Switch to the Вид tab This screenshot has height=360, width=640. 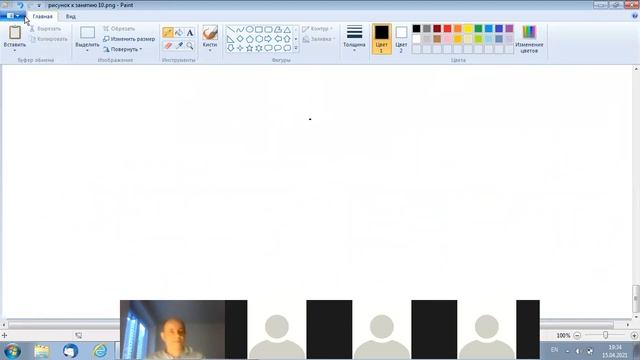(x=71, y=16)
